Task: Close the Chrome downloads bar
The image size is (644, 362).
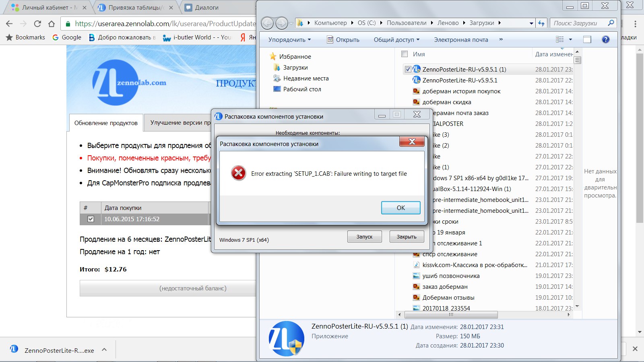Action: click(635, 349)
